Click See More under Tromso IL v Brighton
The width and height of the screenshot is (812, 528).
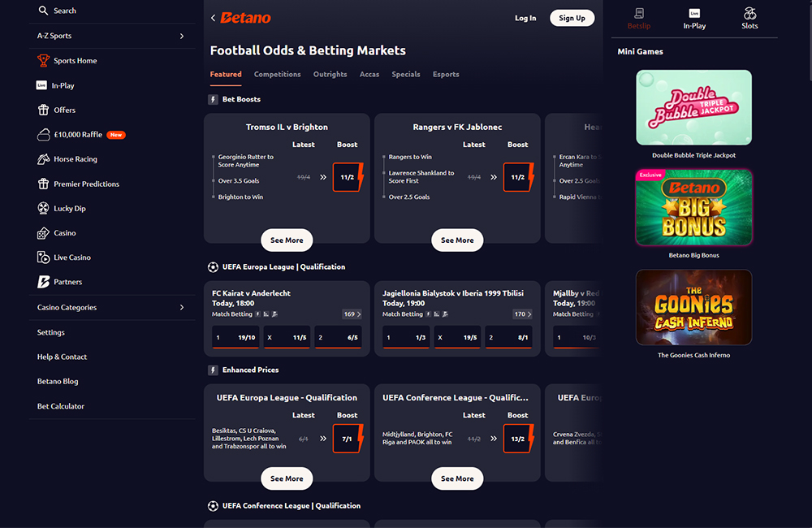287,240
